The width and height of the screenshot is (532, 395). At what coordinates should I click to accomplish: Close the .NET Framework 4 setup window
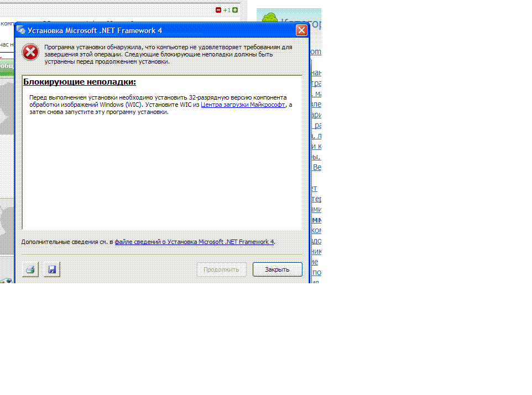(x=301, y=30)
